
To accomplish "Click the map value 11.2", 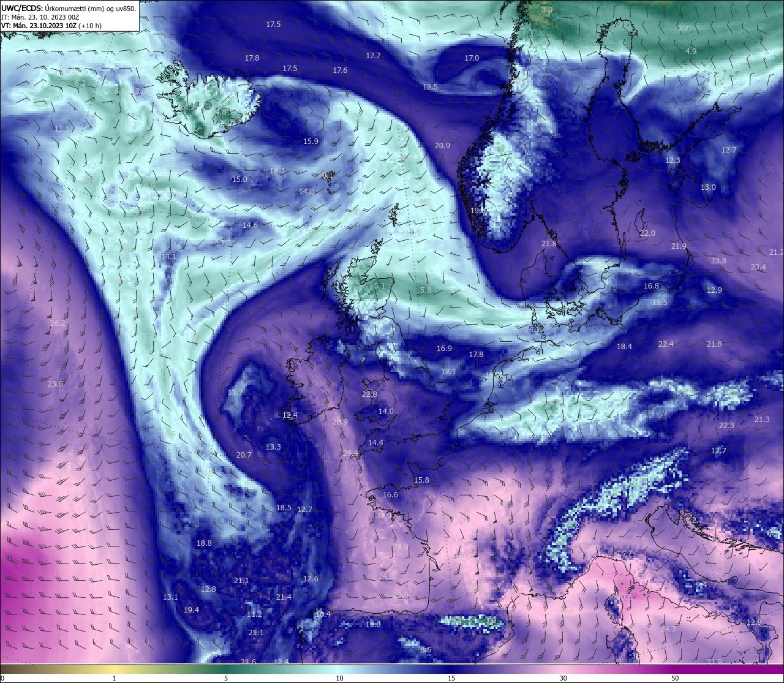I will coord(254,614).
